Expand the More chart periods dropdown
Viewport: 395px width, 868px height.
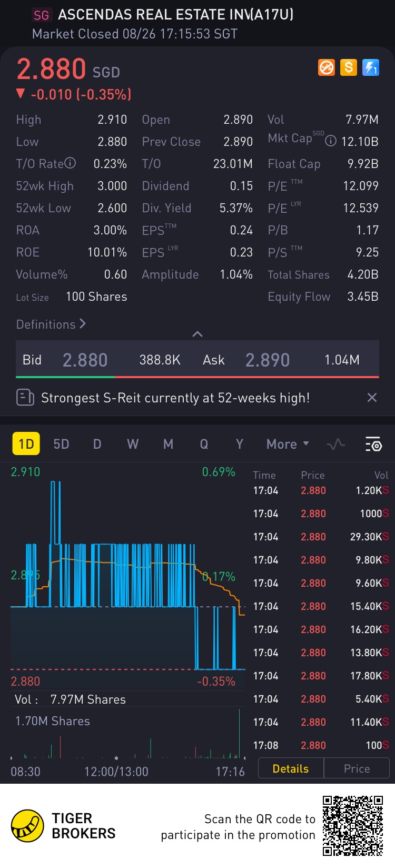click(288, 444)
